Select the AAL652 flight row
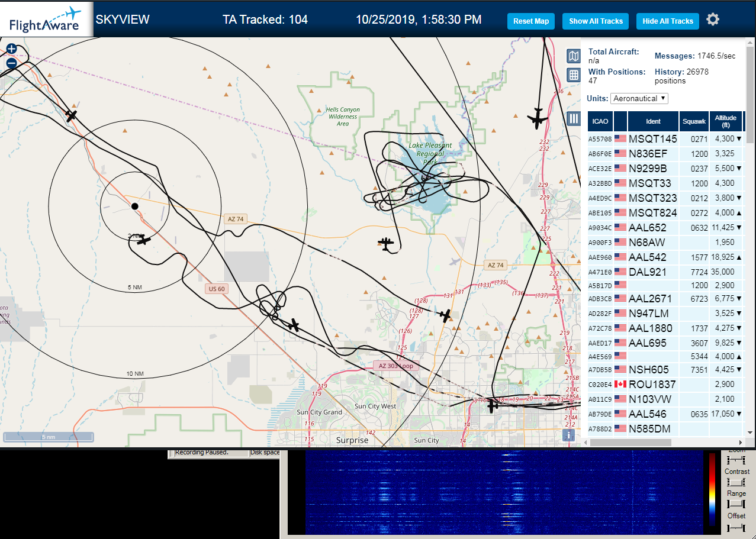Screen dimensions: 756x539 [x=665, y=228]
